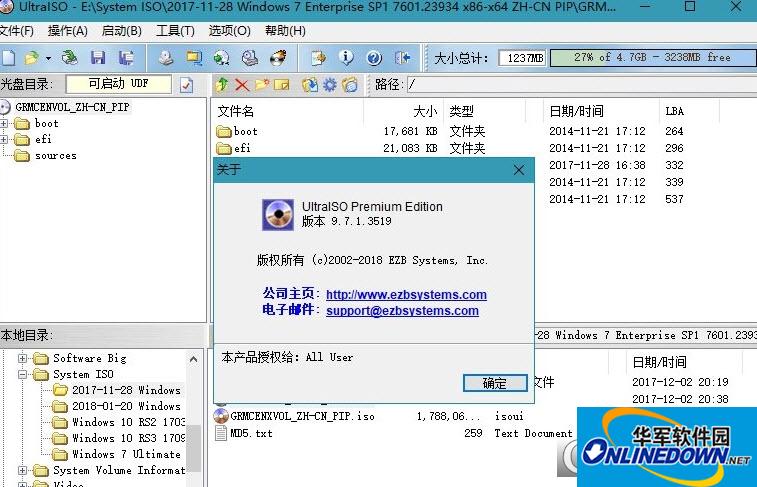Click the New Folder icon with star
757x487 pixels.
pyautogui.click(x=262, y=85)
